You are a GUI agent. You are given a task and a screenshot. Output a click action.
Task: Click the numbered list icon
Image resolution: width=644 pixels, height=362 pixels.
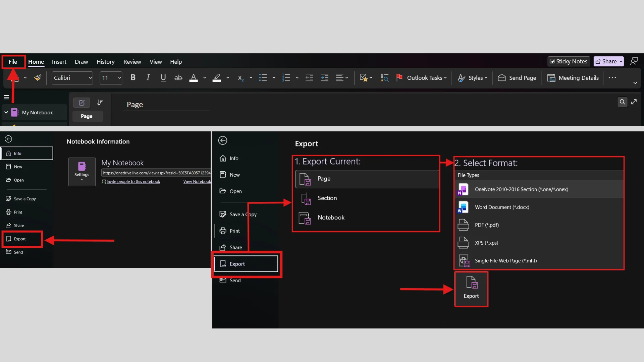coord(286,78)
